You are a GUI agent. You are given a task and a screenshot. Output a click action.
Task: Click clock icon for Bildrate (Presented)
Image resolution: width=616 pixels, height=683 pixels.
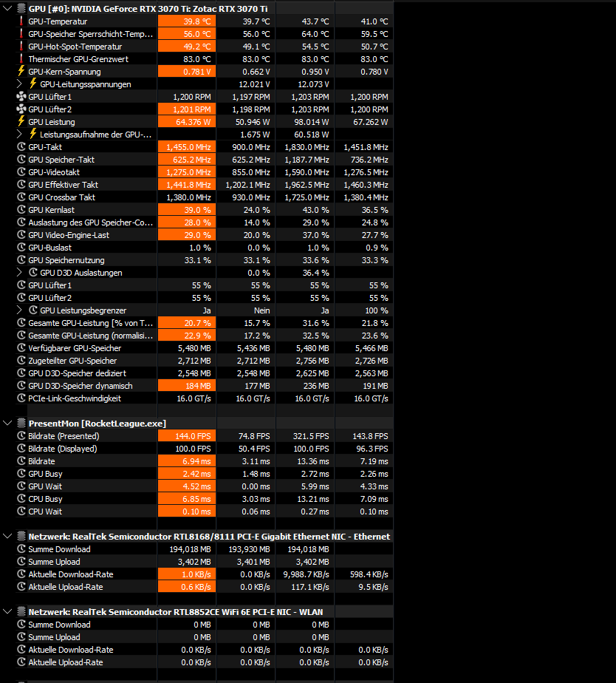21,435
